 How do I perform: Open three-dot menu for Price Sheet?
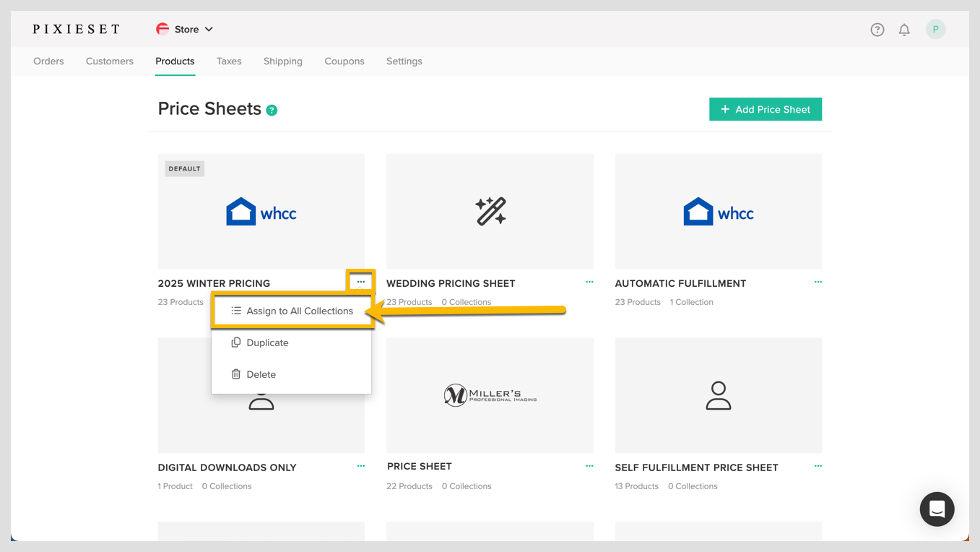click(589, 466)
